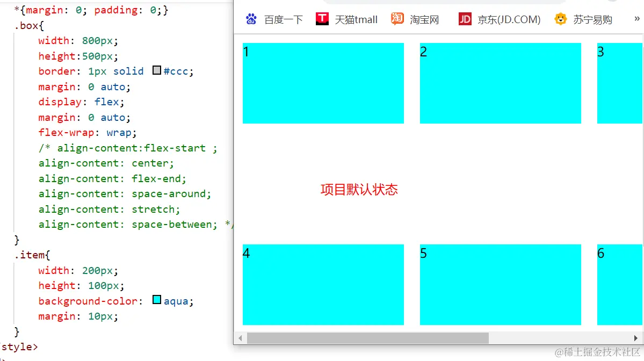Click the 天猫tmall red T icon
Image resolution: width=644 pixels, height=361 pixels.
pyautogui.click(x=322, y=19)
